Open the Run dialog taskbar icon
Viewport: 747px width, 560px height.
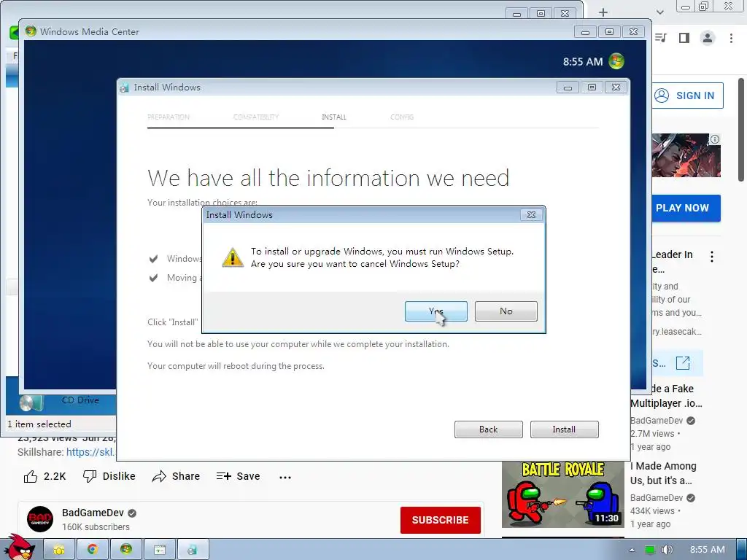click(159, 550)
